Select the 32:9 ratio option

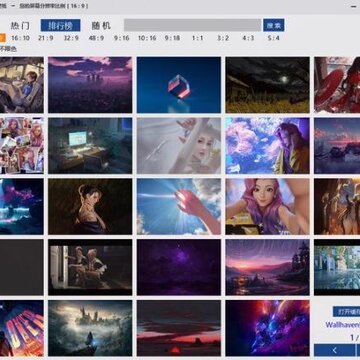tap(71, 38)
